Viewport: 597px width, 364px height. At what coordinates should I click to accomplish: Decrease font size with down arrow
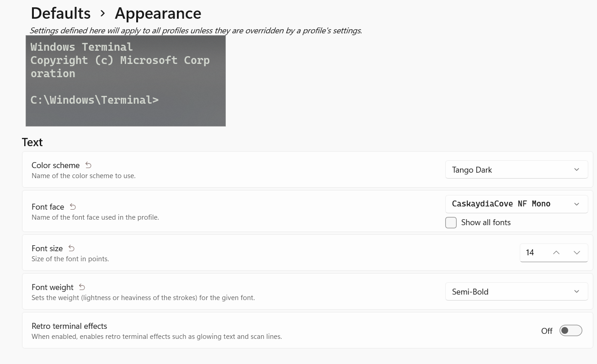click(x=577, y=253)
